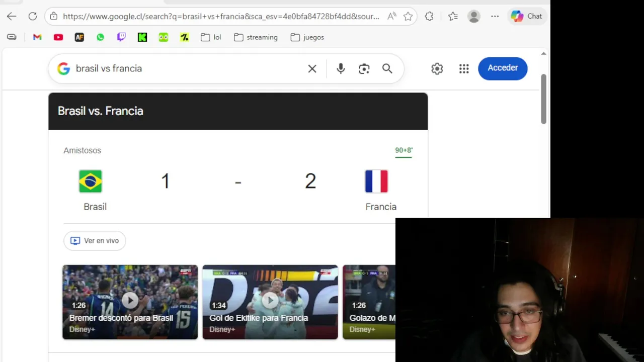The image size is (644, 362).
Task: Click the Brasil team name
Action: coord(95,207)
